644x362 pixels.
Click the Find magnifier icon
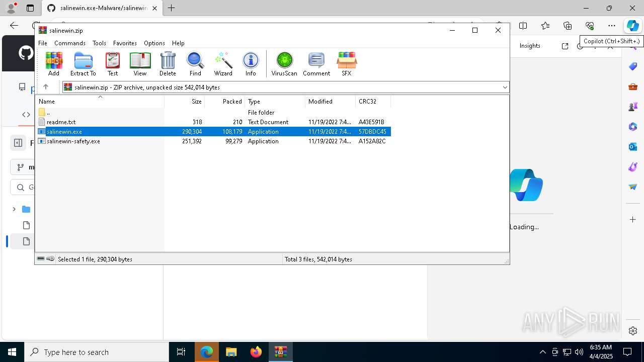(195, 64)
